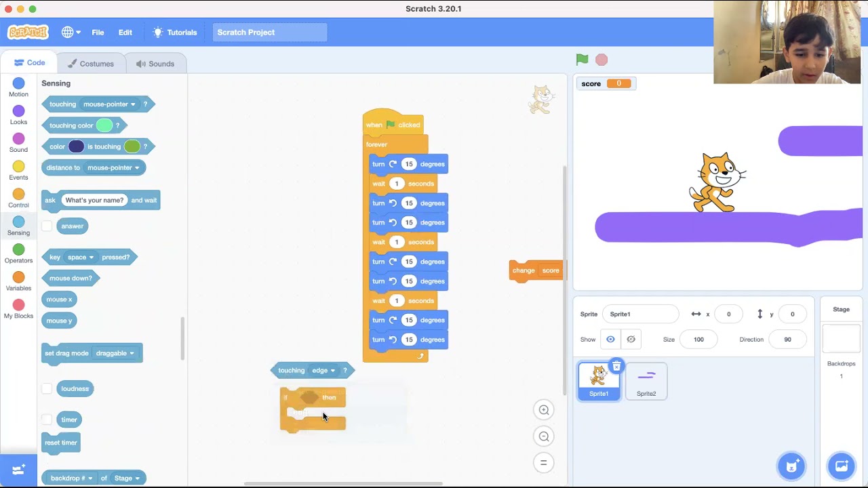Select the Stage backdrop thumbnail
The image size is (868, 488).
[x=841, y=339]
